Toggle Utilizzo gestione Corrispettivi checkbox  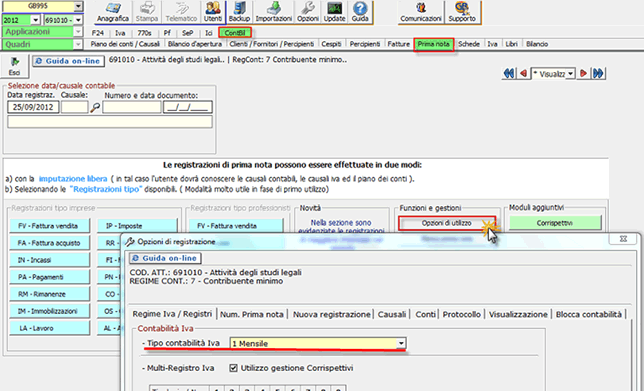coord(233,368)
